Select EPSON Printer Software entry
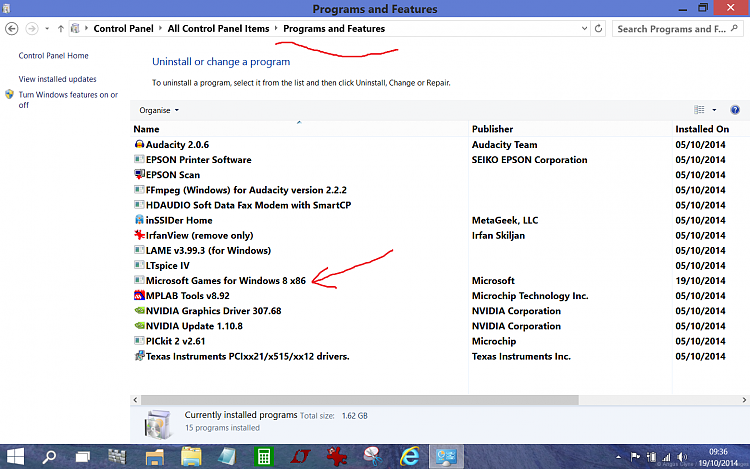750x469 pixels. click(199, 160)
